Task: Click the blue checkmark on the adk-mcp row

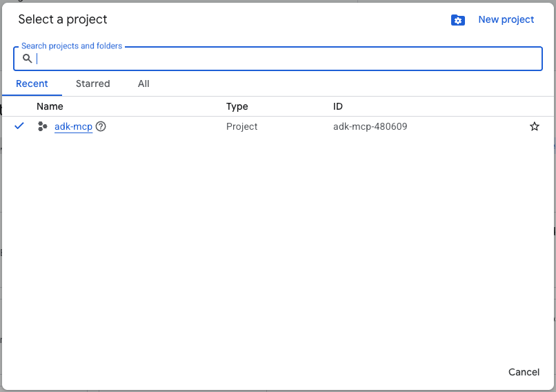Action: coord(19,126)
